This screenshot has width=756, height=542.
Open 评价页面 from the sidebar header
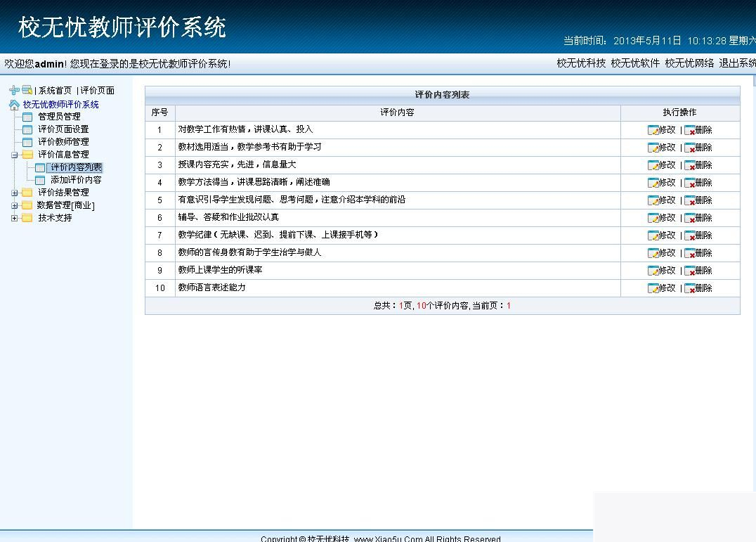point(98,90)
